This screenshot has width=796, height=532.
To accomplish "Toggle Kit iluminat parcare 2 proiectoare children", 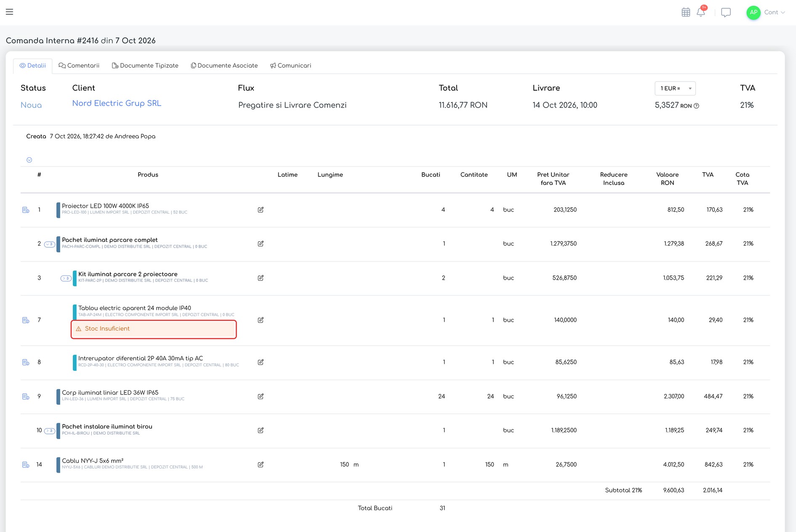I will click(66, 278).
